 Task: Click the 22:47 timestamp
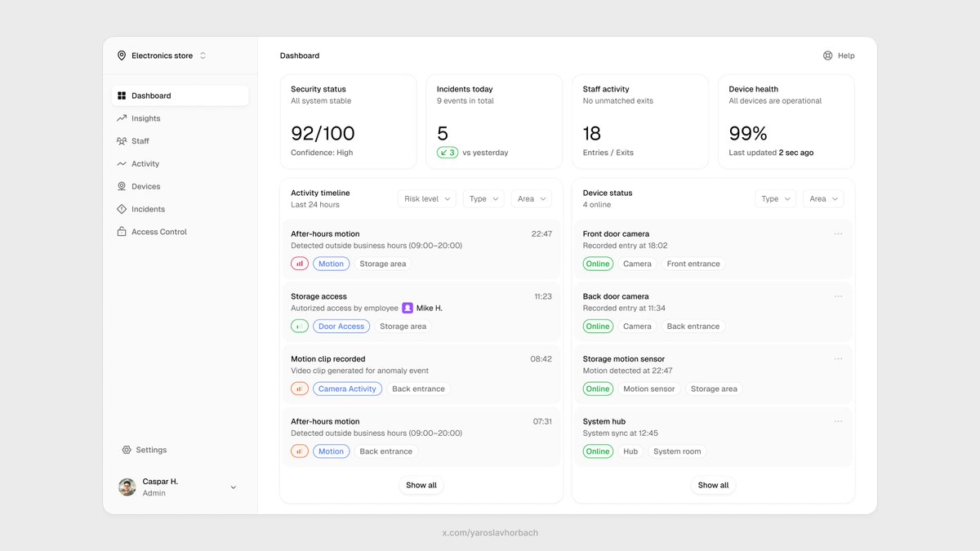(x=541, y=233)
